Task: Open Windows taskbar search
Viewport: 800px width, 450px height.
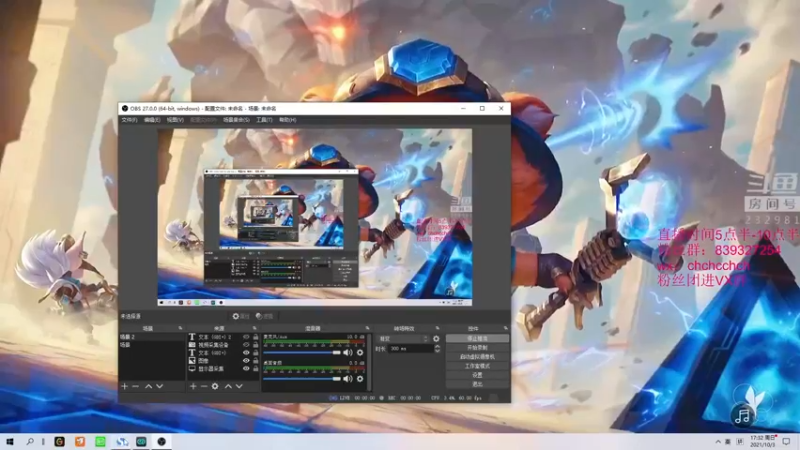Action: coord(30,441)
